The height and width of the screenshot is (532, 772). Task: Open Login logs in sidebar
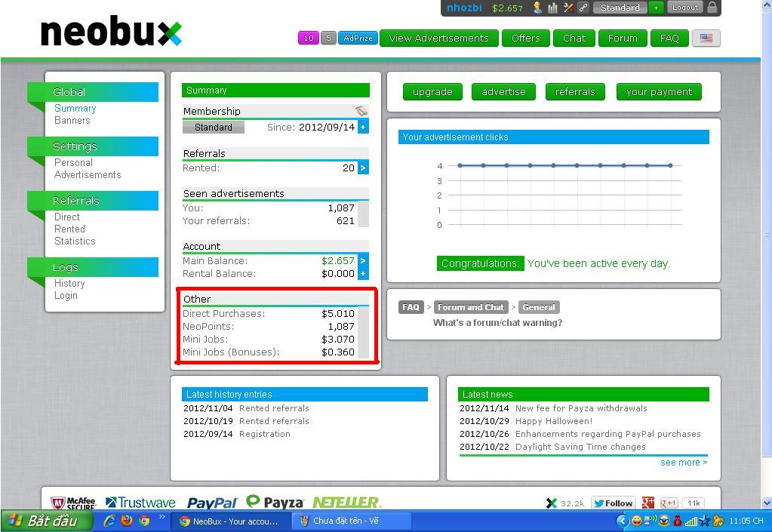click(66, 295)
